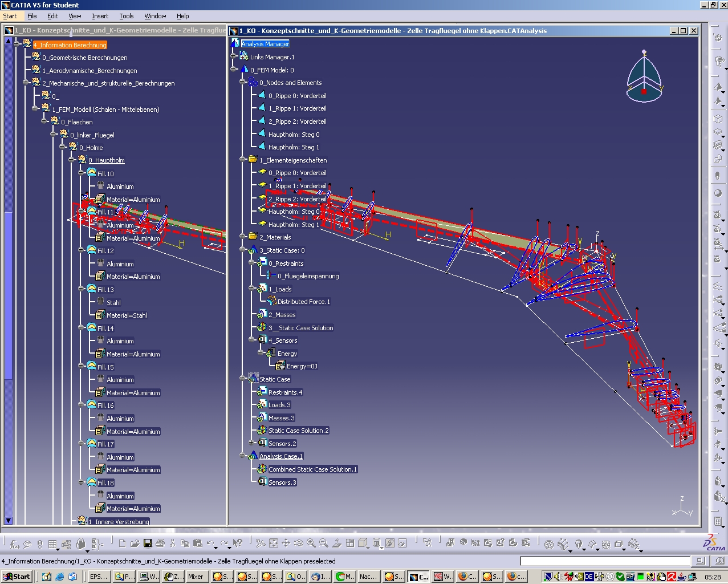This screenshot has height=584, width=728.
Task: Click the Formula f(x) icon
Action: point(14,544)
